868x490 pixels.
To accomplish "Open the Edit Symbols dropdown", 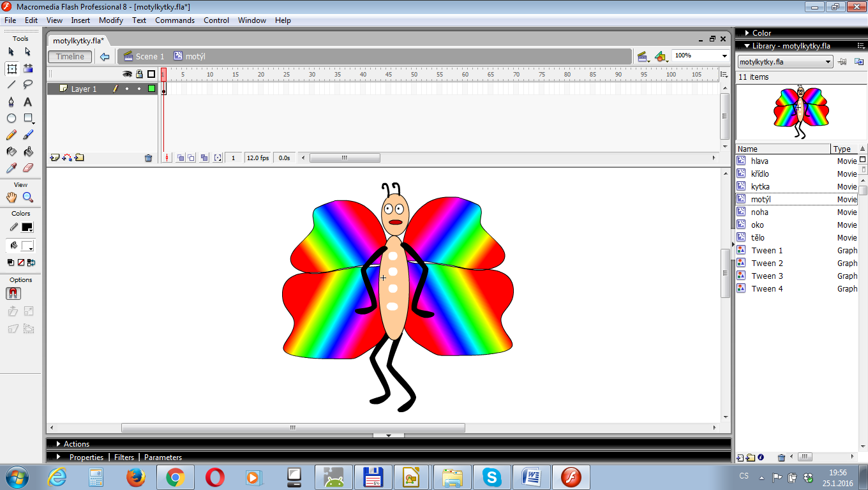I will (x=661, y=57).
